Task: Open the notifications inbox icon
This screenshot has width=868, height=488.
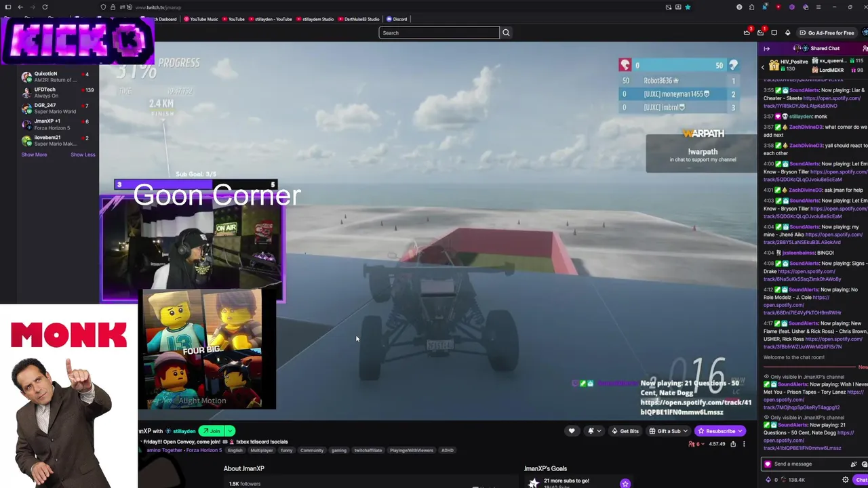Action: point(760,33)
